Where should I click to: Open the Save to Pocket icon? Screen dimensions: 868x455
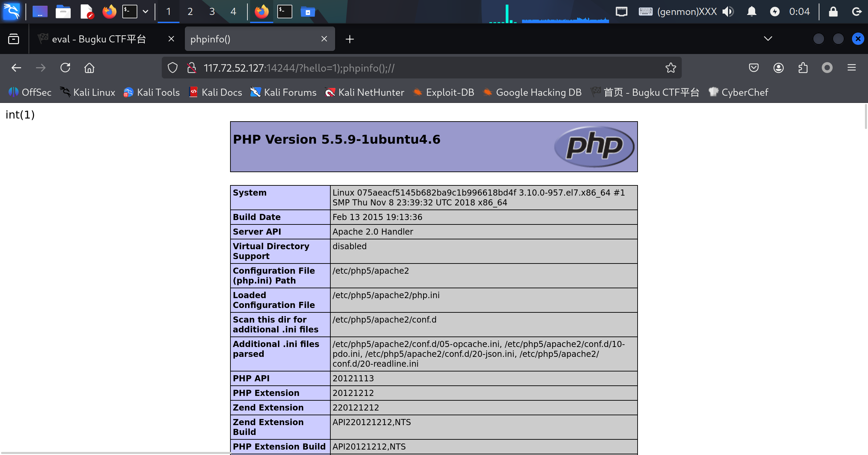coord(753,68)
